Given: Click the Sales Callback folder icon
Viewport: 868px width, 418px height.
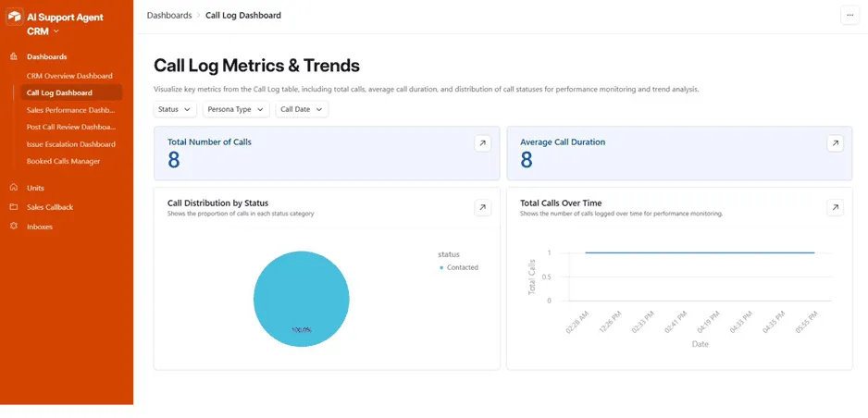Looking at the screenshot, I should (14, 207).
